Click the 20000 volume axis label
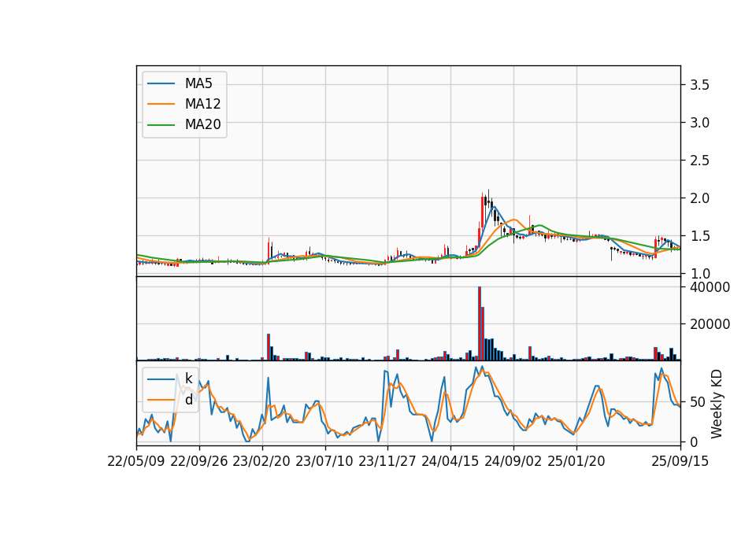 (x=710, y=324)
